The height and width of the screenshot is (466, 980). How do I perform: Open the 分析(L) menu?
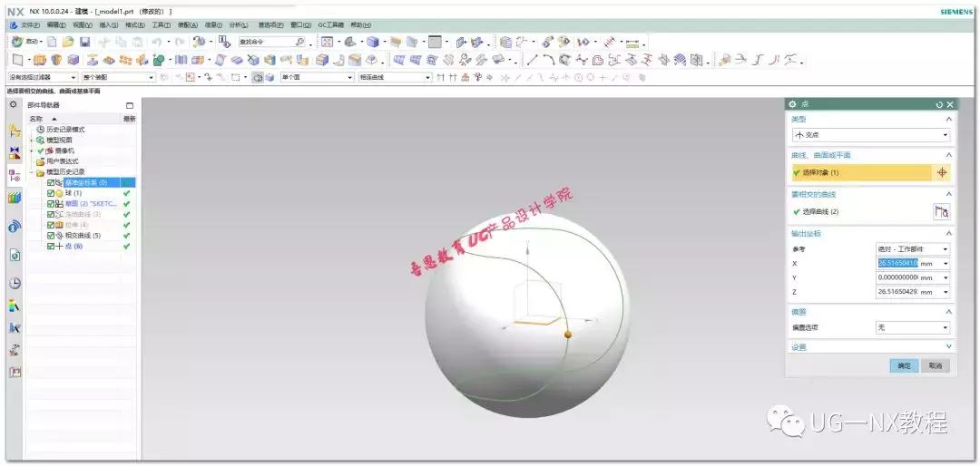pos(238,24)
